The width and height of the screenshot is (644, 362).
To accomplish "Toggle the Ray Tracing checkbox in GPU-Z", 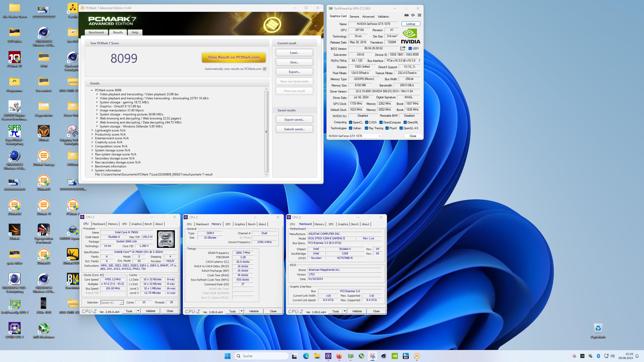I will (366, 128).
